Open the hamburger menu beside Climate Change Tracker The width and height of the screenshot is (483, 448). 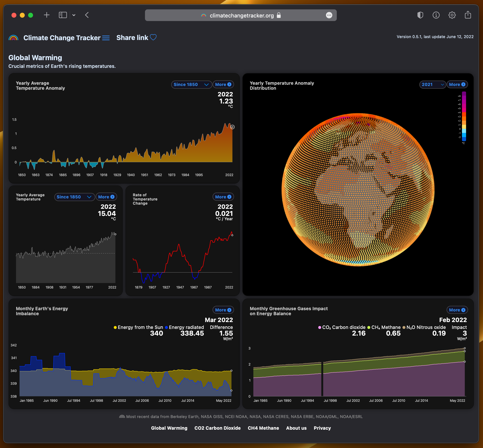click(106, 38)
